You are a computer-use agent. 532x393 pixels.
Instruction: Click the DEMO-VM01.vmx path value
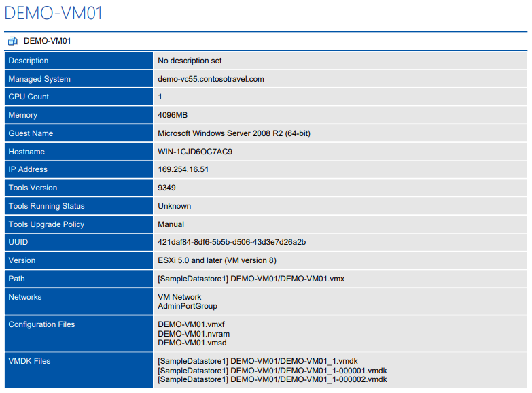click(251, 279)
